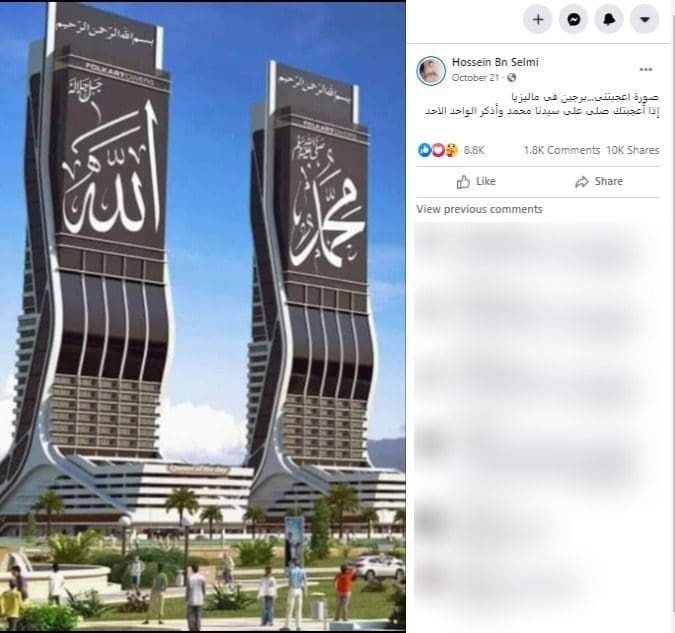Screen dimensions: 675x633
Task: Click the Share button
Action: 599,182
